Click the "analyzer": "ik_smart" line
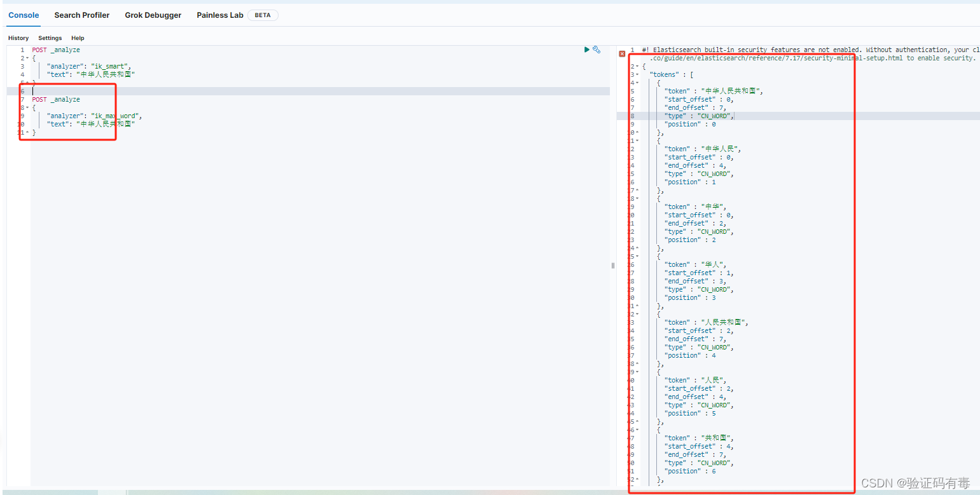980x495 pixels. coord(89,66)
